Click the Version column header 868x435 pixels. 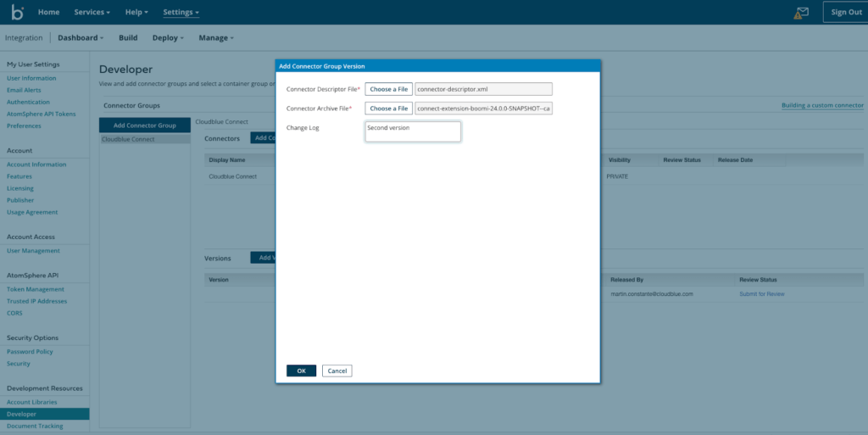pyautogui.click(x=219, y=280)
